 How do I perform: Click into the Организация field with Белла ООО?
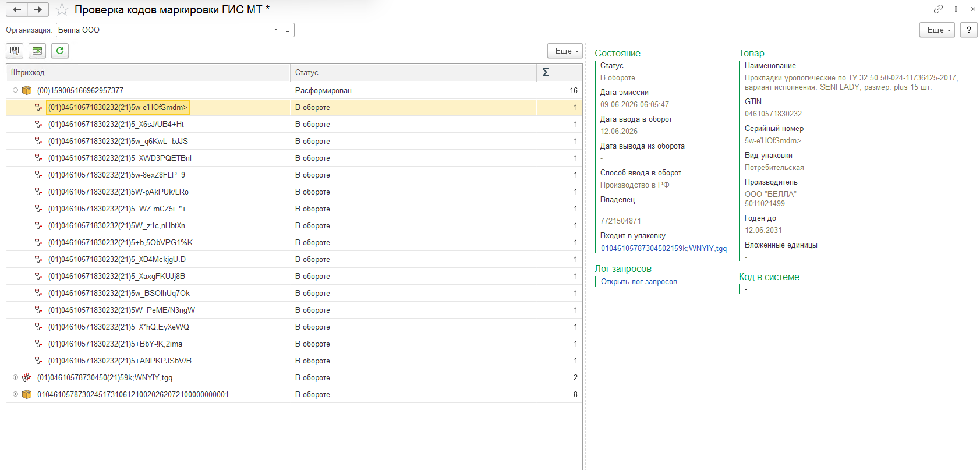[163, 30]
